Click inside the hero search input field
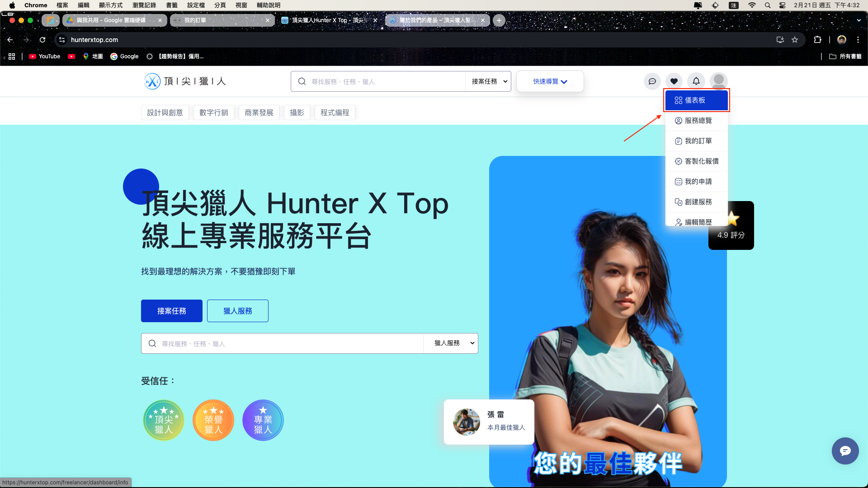This screenshot has width=868, height=488. tap(271, 343)
